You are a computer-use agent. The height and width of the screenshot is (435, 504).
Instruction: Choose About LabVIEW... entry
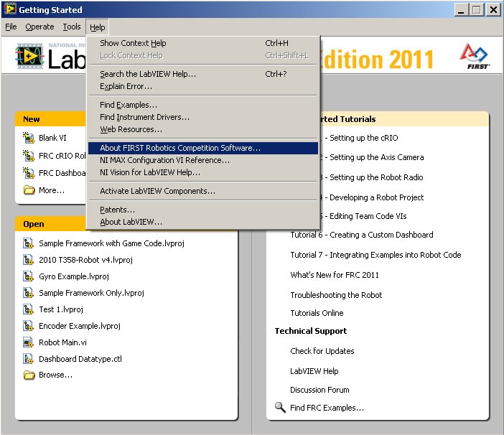tap(203, 222)
